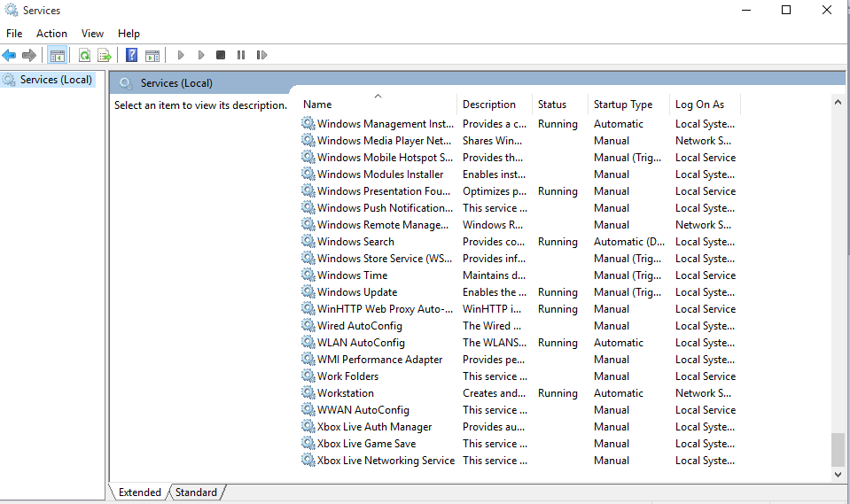Screen dimensions: 850x504
Task: Click the 'The WLANS...' description cell
Action: (x=495, y=342)
